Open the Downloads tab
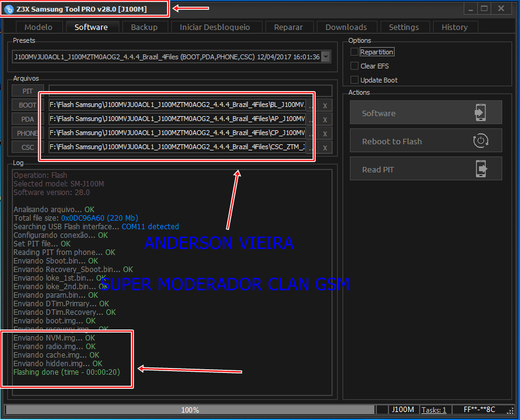Viewport: 520px width, 420px height. click(x=346, y=27)
